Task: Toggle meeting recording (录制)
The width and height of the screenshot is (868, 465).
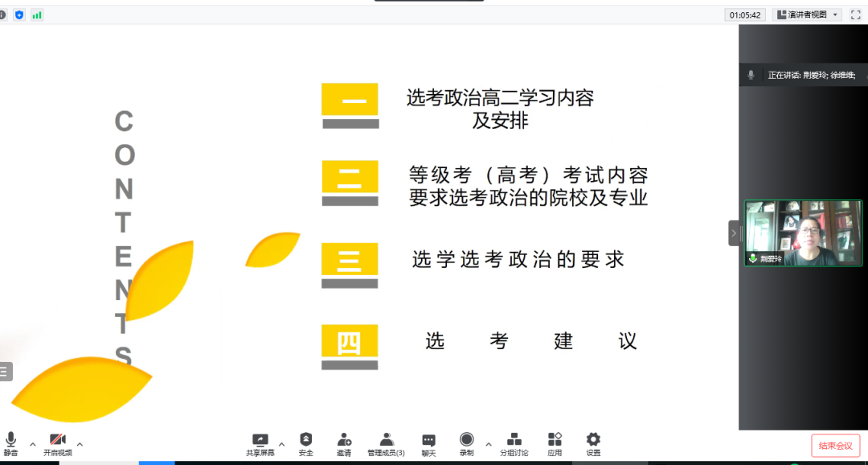Action: point(466,443)
